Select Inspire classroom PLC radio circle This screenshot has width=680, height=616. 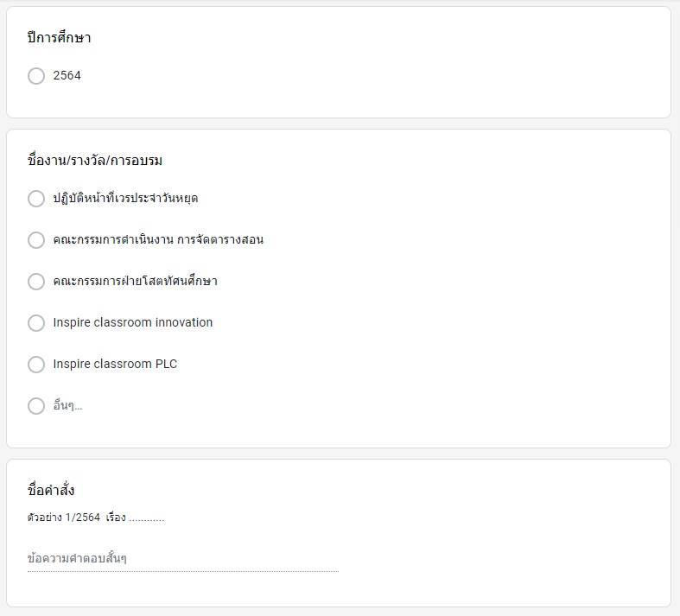pyautogui.click(x=36, y=365)
